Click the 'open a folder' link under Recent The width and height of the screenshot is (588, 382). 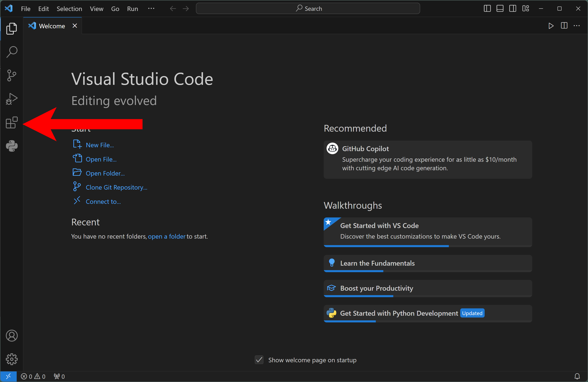(167, 236)
